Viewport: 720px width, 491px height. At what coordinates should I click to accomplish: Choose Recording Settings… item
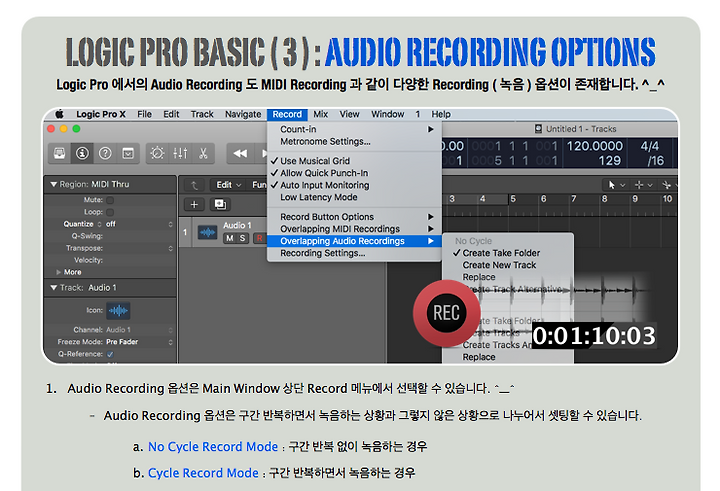(x=354, y=253)
